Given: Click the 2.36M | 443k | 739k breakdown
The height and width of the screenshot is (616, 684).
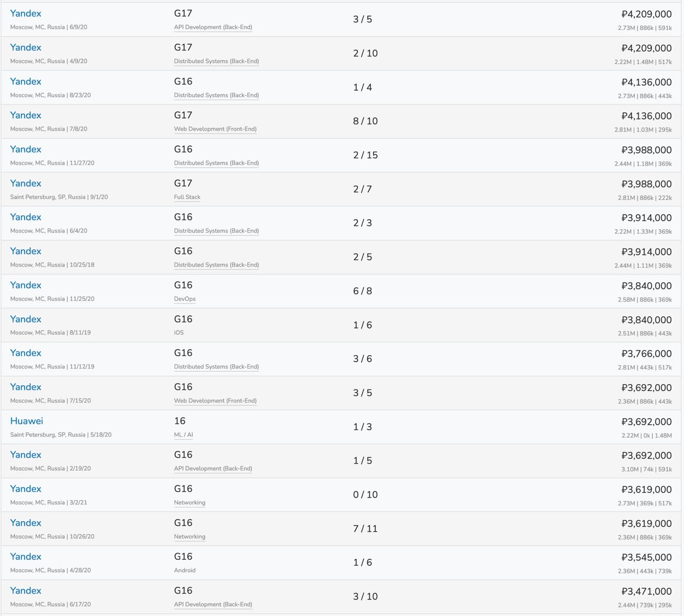Looking at the screenshot, I should pyautogui.click(x=645, y=571).
